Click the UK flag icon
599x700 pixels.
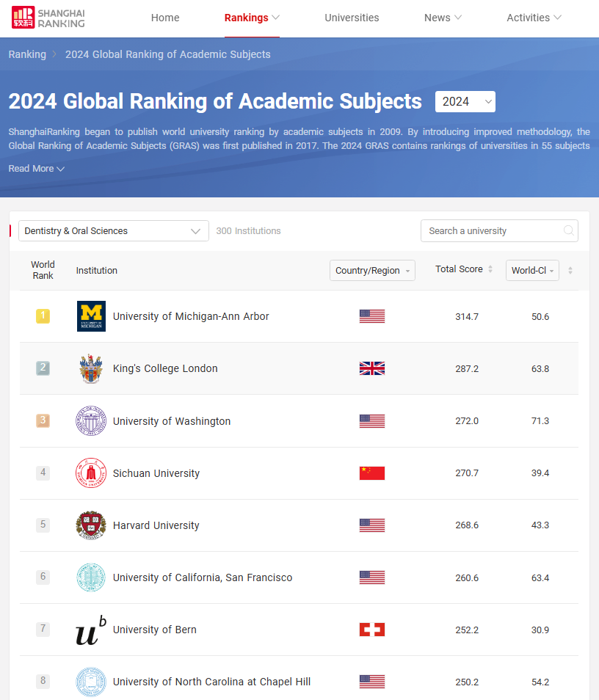coord(371,368)
